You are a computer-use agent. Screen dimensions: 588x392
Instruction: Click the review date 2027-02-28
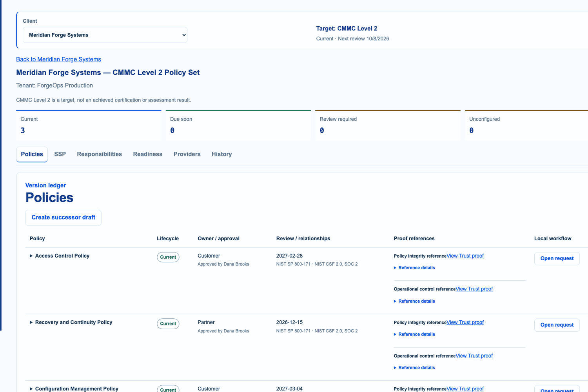pyautogui.click(x=289, y=256)
